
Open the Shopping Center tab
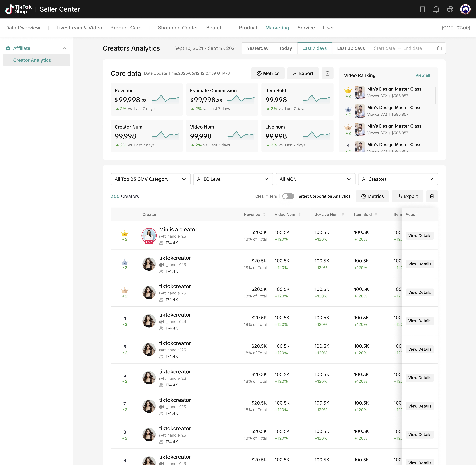coord(178,28)
